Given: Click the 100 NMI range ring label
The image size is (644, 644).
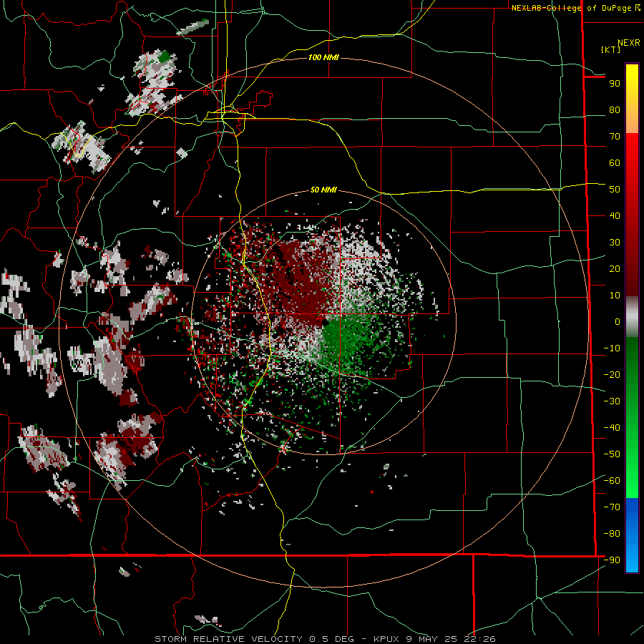Looking at the screenshot, I should click(x=323, y=57).
